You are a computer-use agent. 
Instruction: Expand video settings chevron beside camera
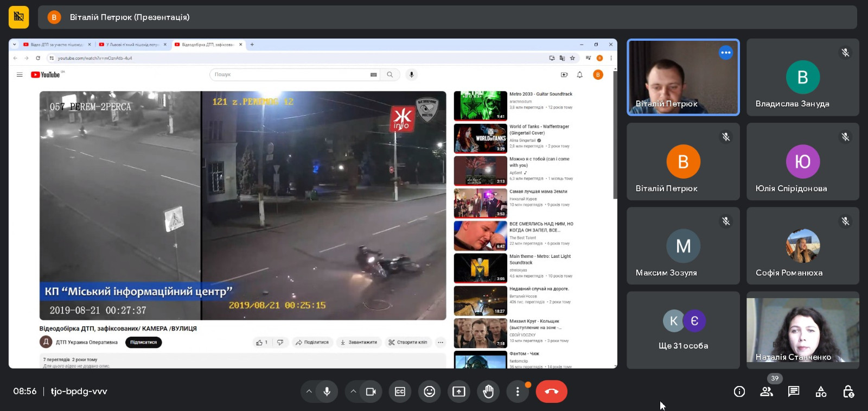[353, 391]
